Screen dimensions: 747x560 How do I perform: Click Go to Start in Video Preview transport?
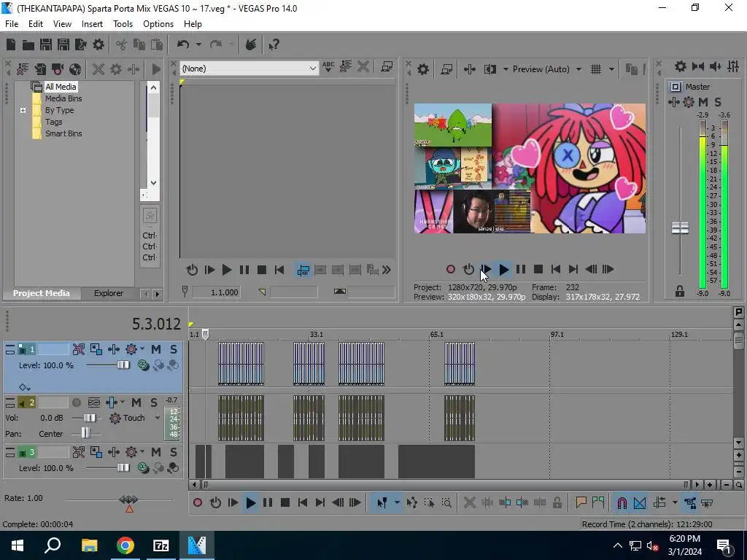[555, 270]
